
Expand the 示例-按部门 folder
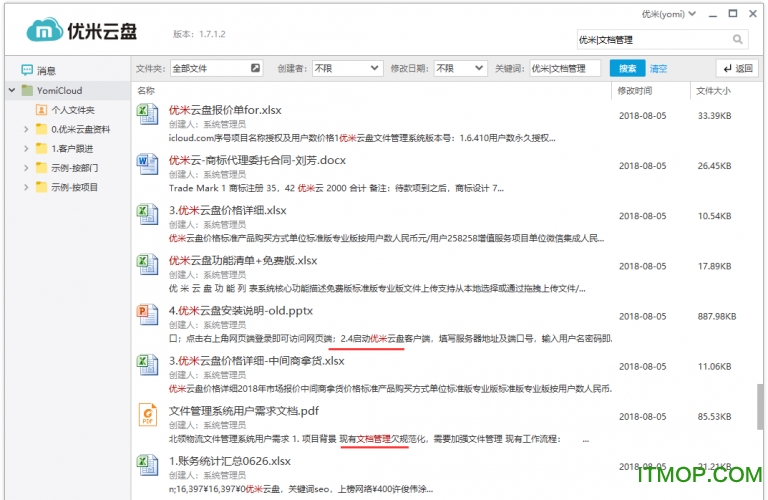click(26, 168)
